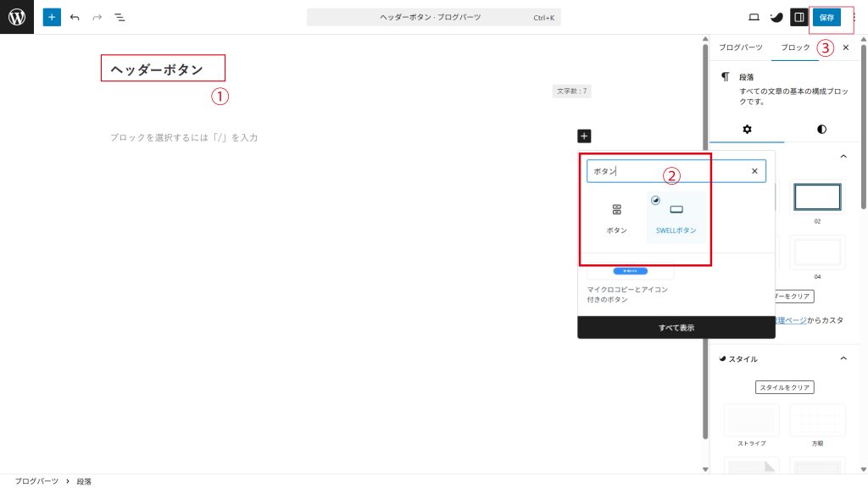Open the command palette title bar

point(433,17)
